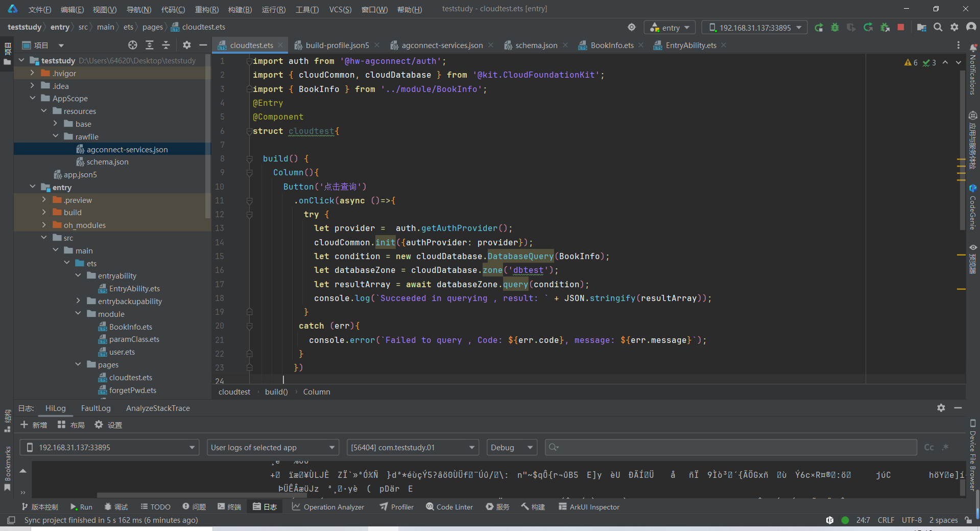The height and width of the screenshot is (531, 980).
Task: Open 项目 view selector dropdown arrow
Action: point(61,45)
